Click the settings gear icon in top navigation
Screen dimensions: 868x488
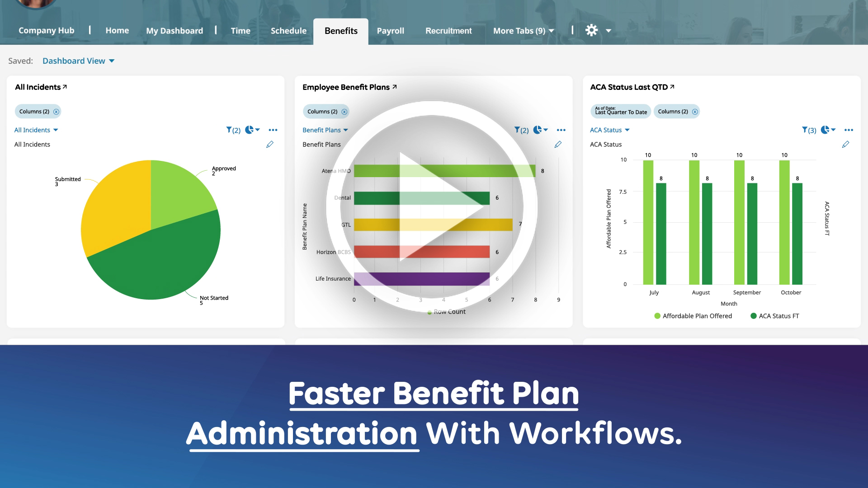591,30
